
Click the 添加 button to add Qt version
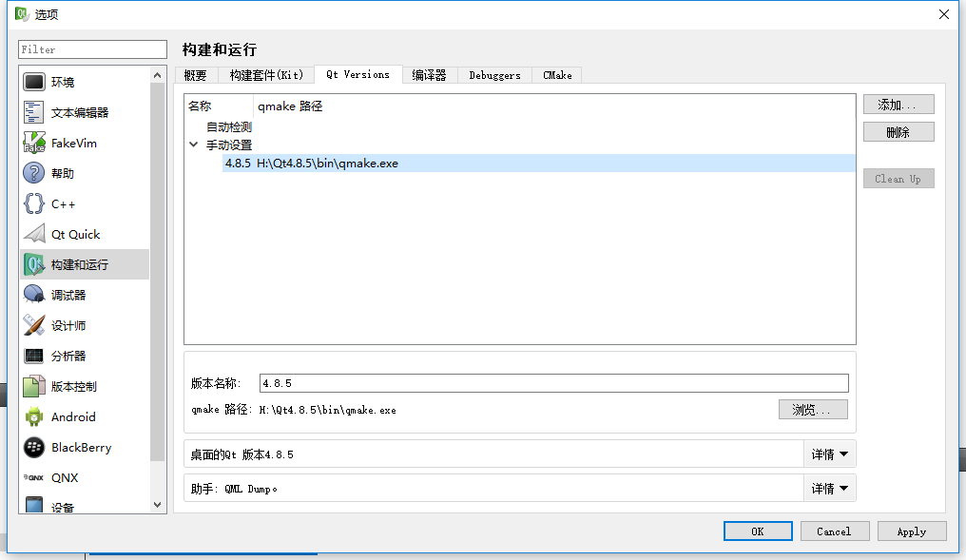(x=898, y=104)
